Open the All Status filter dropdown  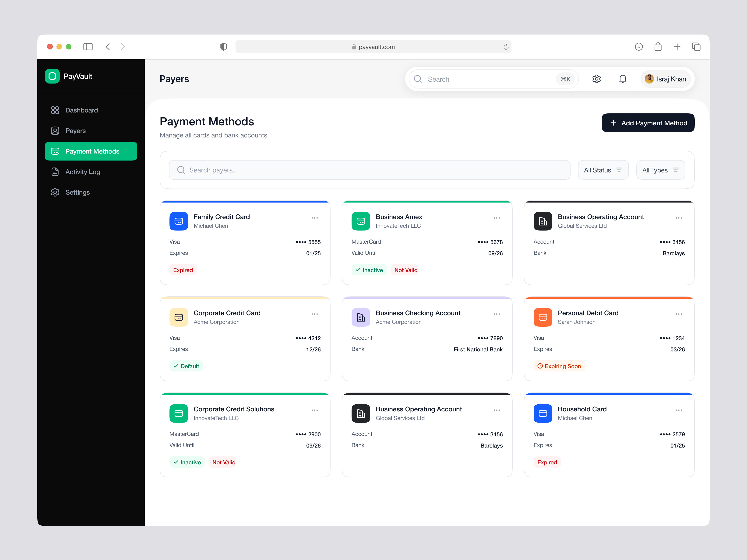coord(603,170)
